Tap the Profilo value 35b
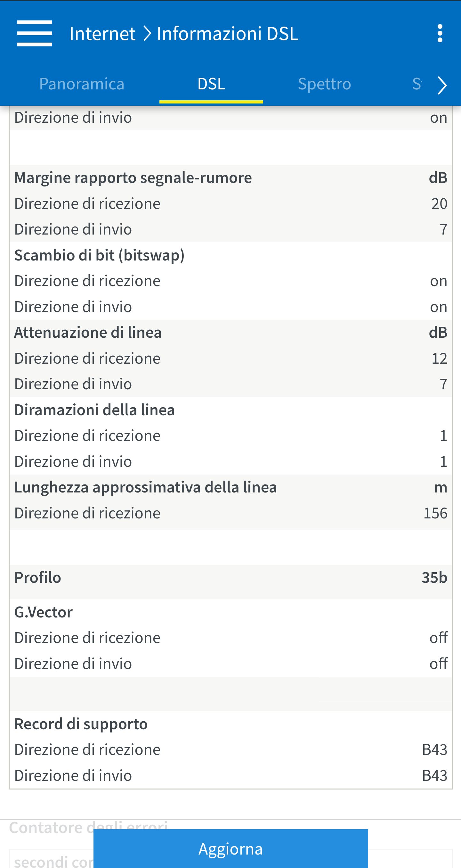 434,577
